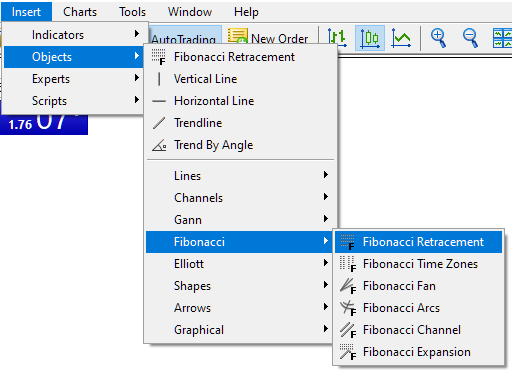
Task: Click the AutoTrading toolbar button
Action: point(185,35)
